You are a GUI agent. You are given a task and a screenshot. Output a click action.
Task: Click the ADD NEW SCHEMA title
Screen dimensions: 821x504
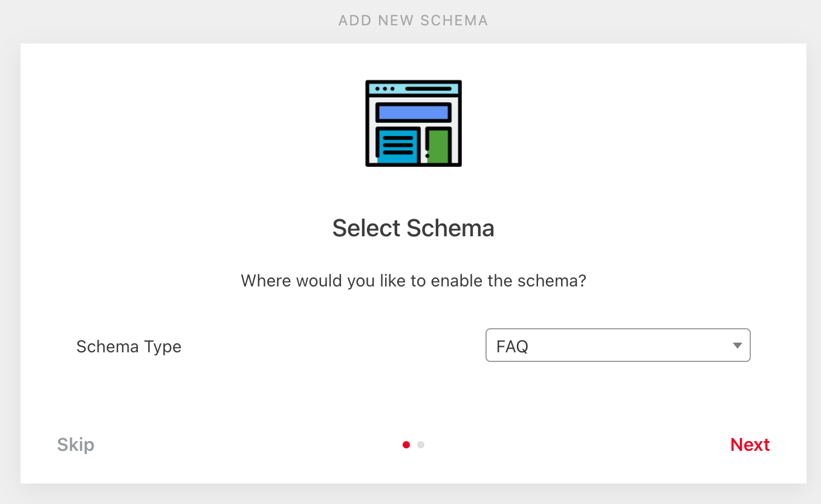[x=413, y=21]
